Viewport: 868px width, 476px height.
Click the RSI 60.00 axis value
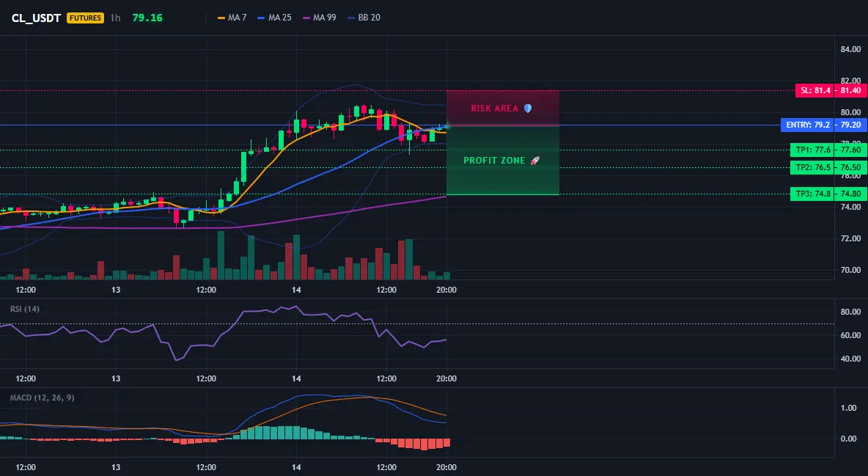(851, 335)
